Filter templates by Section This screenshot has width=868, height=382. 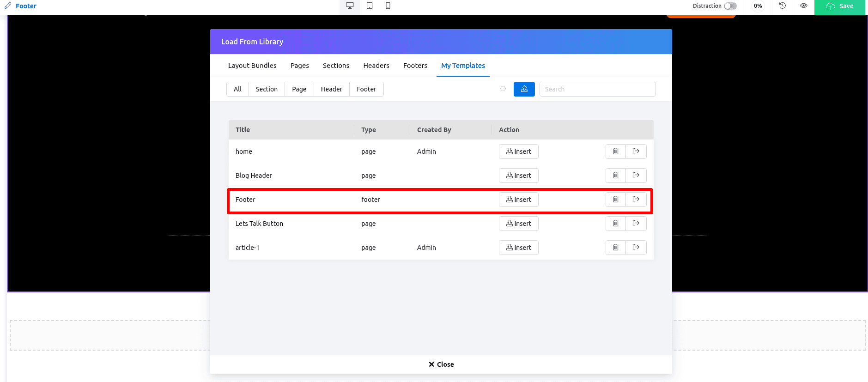(x=267, y=89)
